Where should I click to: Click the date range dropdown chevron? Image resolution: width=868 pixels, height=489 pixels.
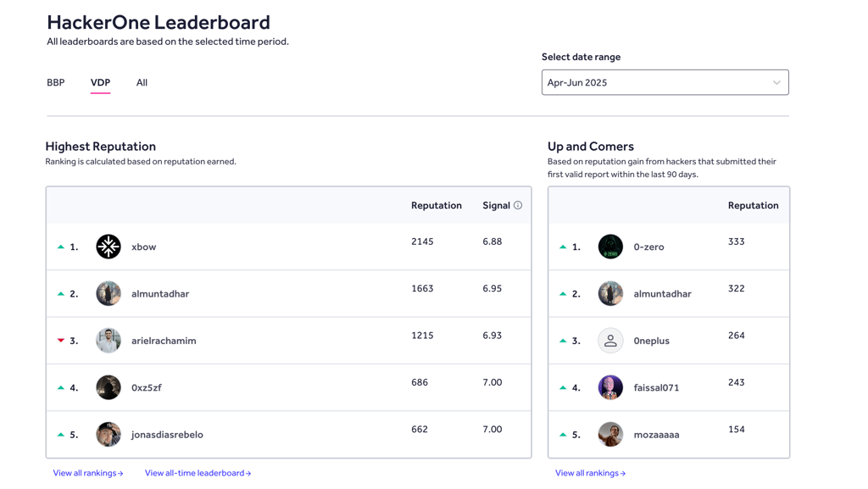tap(776, 82)
